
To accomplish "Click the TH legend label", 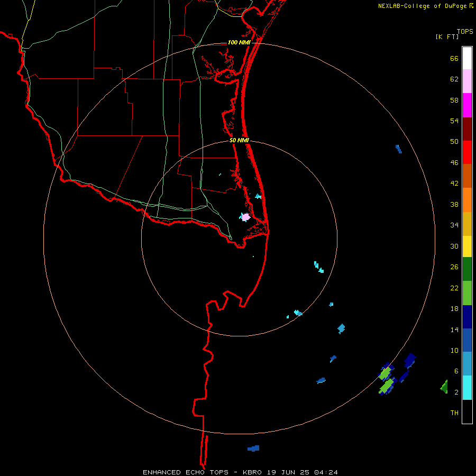I will pyautogui.click(x=454, y=413).
